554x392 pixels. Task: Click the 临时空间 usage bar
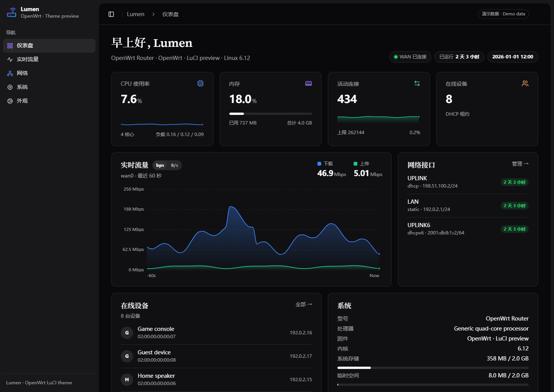click(433, 385)
